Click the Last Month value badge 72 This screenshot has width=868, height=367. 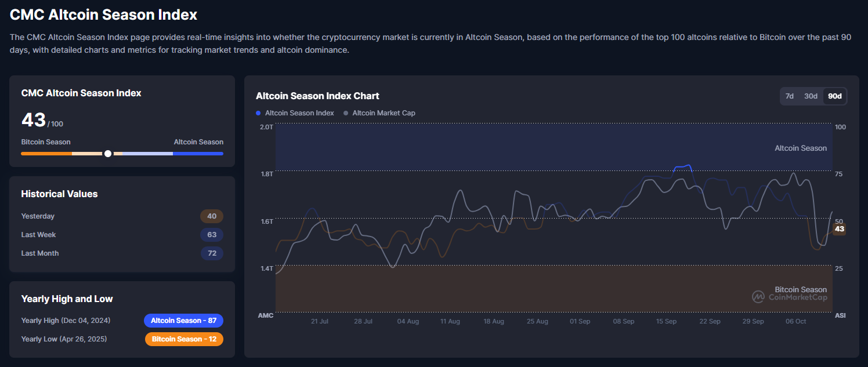coord(212,253)
